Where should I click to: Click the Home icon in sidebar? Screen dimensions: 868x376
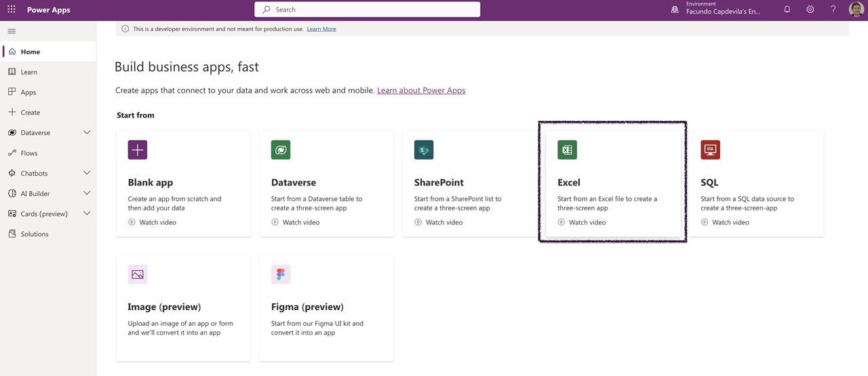tap(12, 52)
